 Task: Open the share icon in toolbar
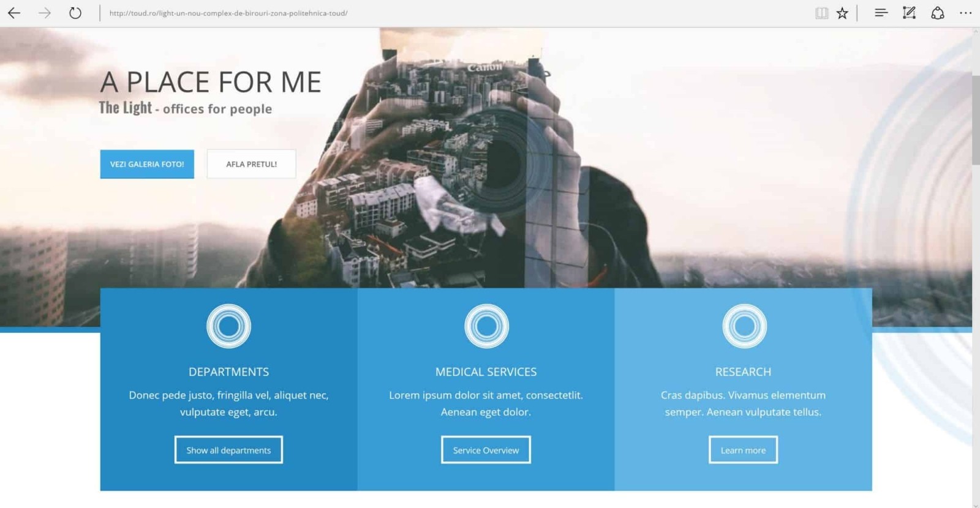(x=937, y=13)
